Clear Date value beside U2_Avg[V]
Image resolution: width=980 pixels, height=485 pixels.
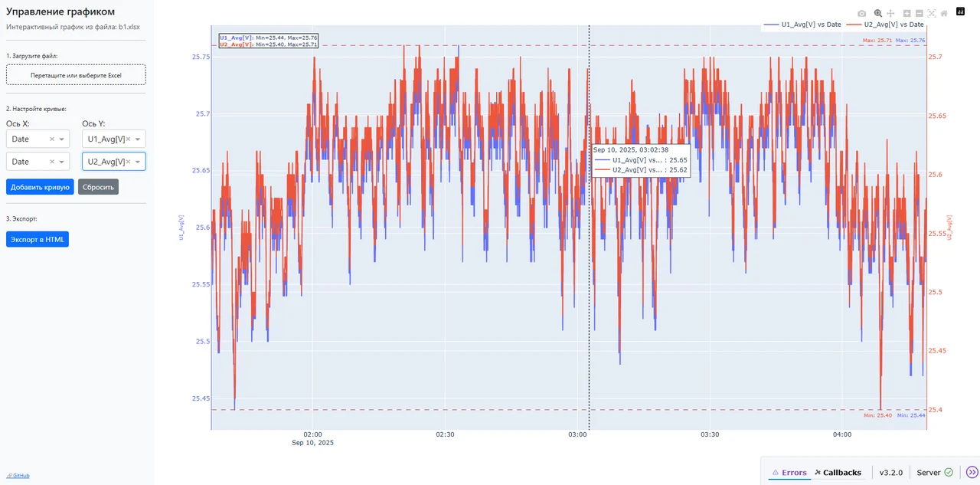[x=52, y=162]
